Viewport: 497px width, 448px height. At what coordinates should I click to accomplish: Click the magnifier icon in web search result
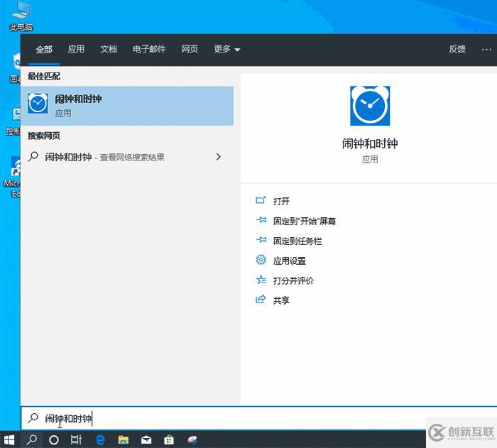[x=33, y=157]
